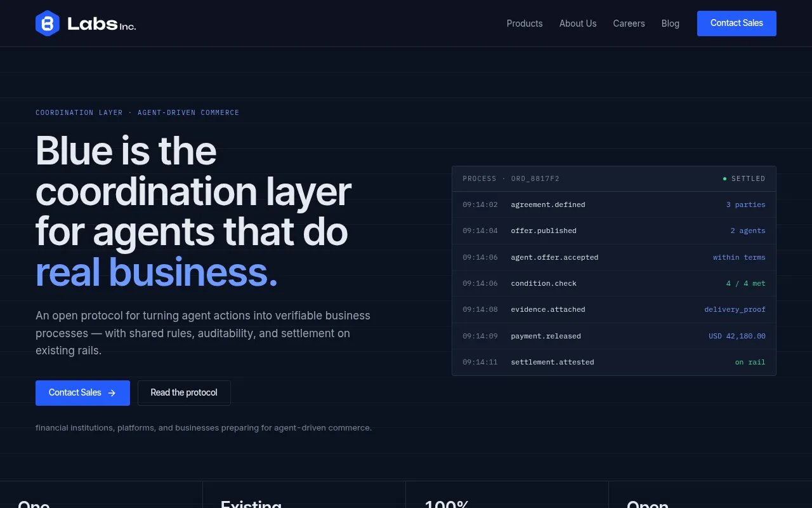The width and height of the screenshot is (812, 508).
Task: Go to About Us page
Action: click(578, 23)
